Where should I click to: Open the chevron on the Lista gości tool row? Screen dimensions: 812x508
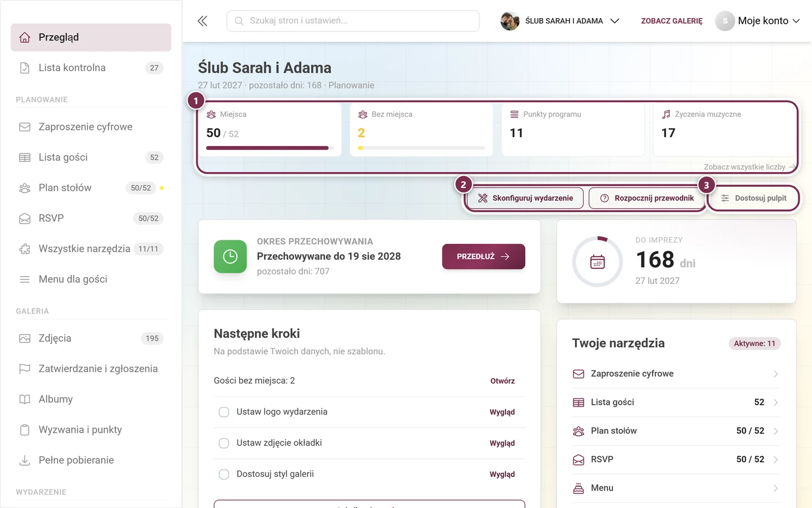[776, 402]
